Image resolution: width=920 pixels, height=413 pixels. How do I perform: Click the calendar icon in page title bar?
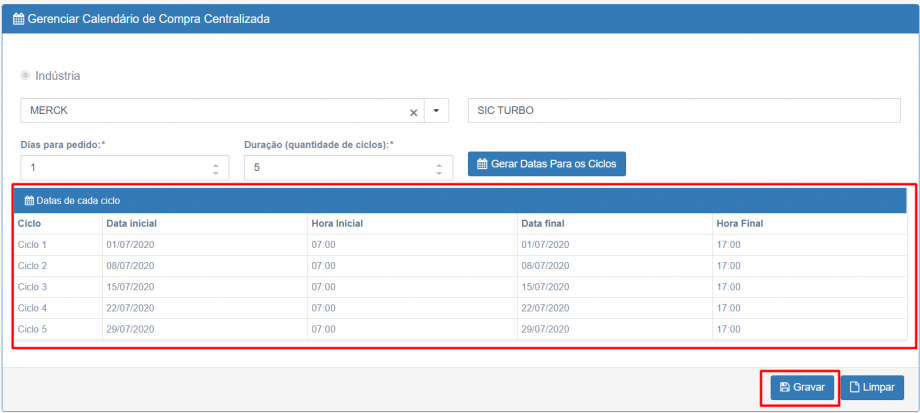click(x=18, y=20)
